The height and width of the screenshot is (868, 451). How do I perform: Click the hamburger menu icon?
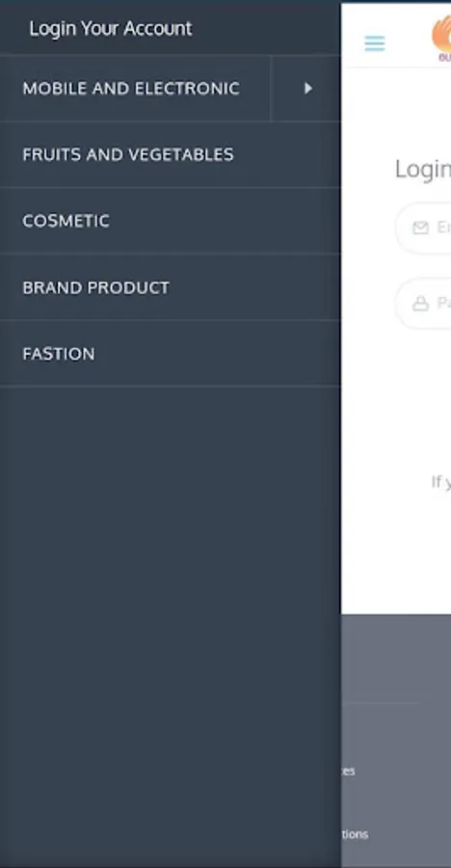pos(375,43)
